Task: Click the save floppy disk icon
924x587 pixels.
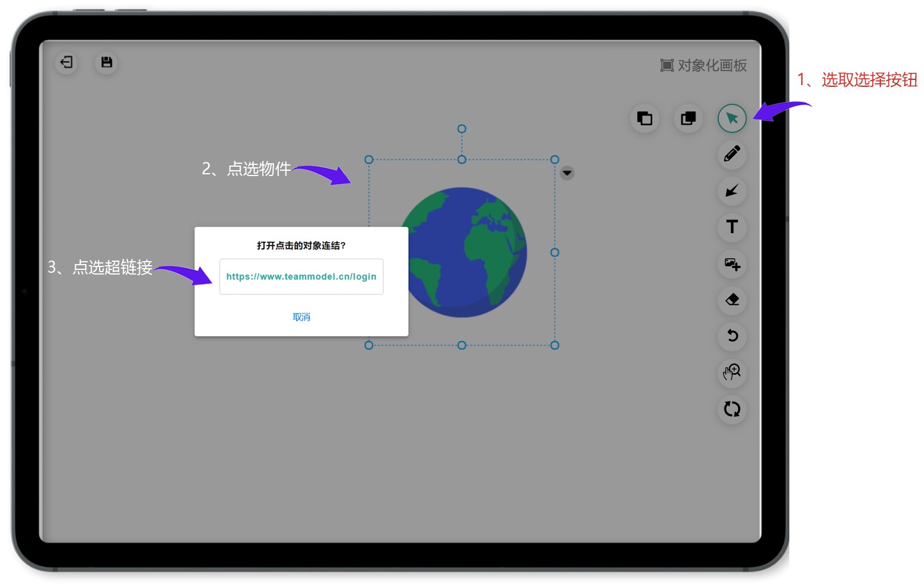Action: click(107, 62)
